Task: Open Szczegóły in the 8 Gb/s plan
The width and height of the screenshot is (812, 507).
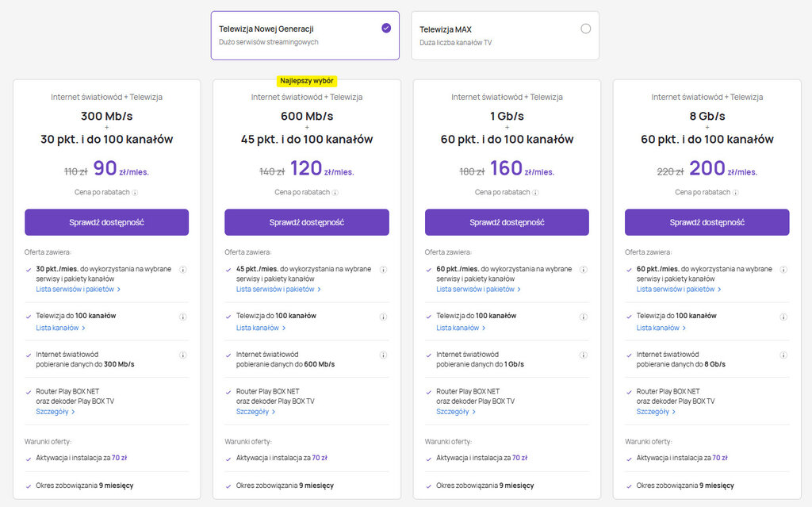Action: 656,412
